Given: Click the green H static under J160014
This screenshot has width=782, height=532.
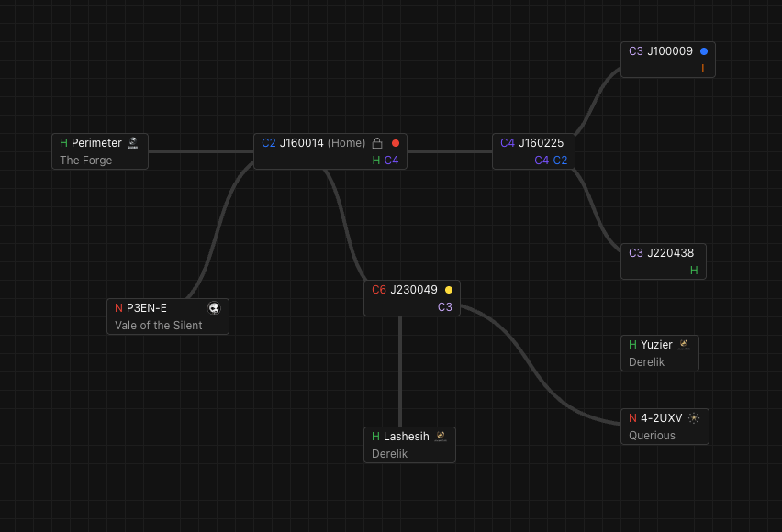Looking at the screenshot, I should coord(376,161).
